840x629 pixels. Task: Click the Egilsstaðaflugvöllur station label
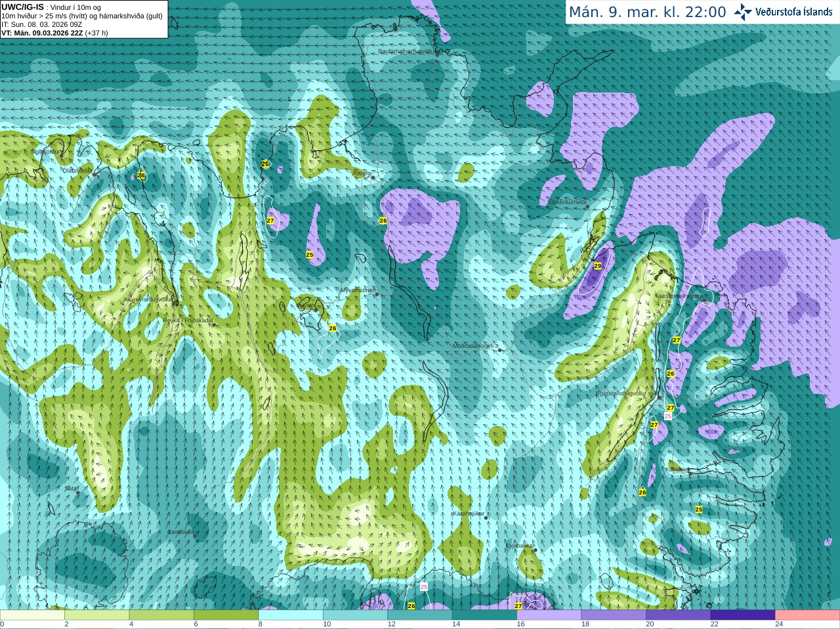coord(626,393)
